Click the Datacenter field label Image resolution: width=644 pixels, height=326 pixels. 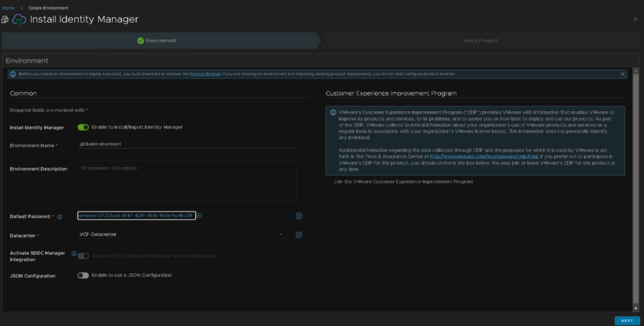point(23,236)
